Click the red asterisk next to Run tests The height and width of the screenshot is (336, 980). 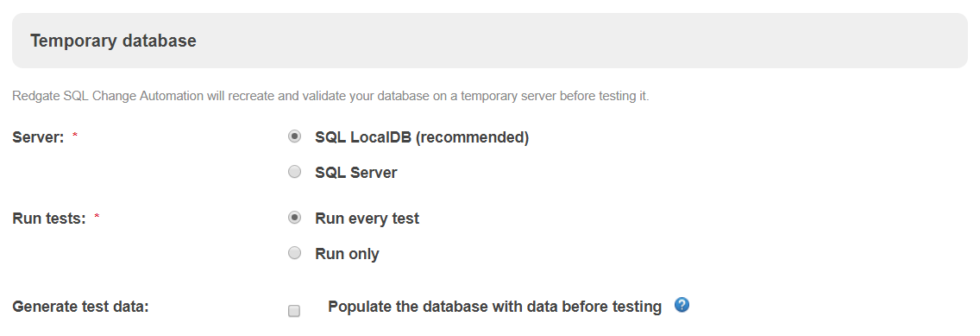(97, 217)
